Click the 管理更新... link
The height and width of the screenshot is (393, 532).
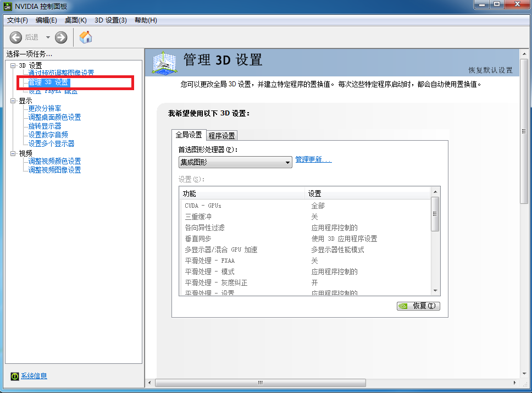[x=313, y=159]
